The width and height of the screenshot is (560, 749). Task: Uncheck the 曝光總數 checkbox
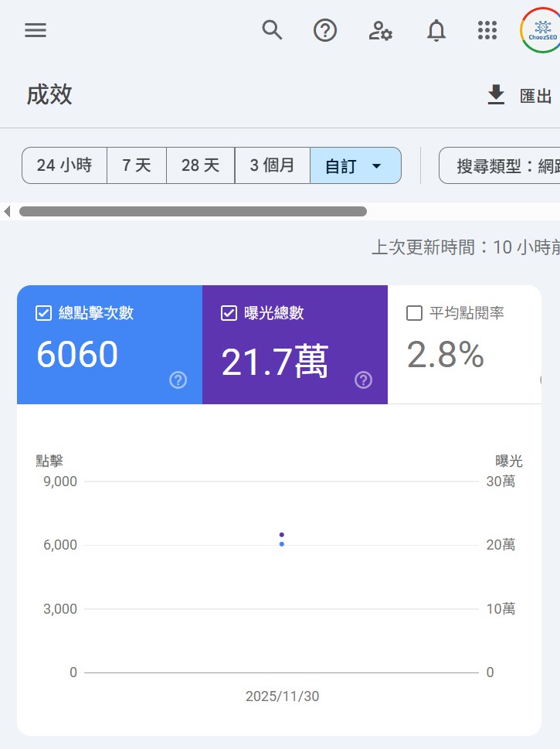coord(229,313)
